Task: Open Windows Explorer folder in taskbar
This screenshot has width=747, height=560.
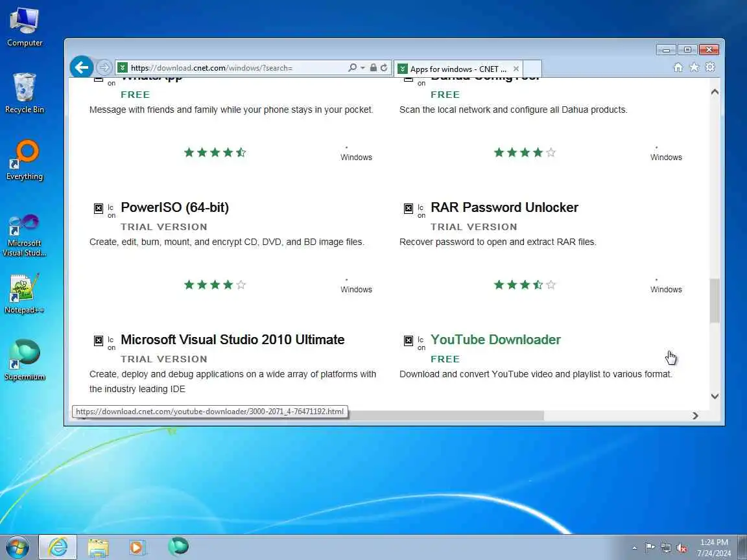Action: 98,547
